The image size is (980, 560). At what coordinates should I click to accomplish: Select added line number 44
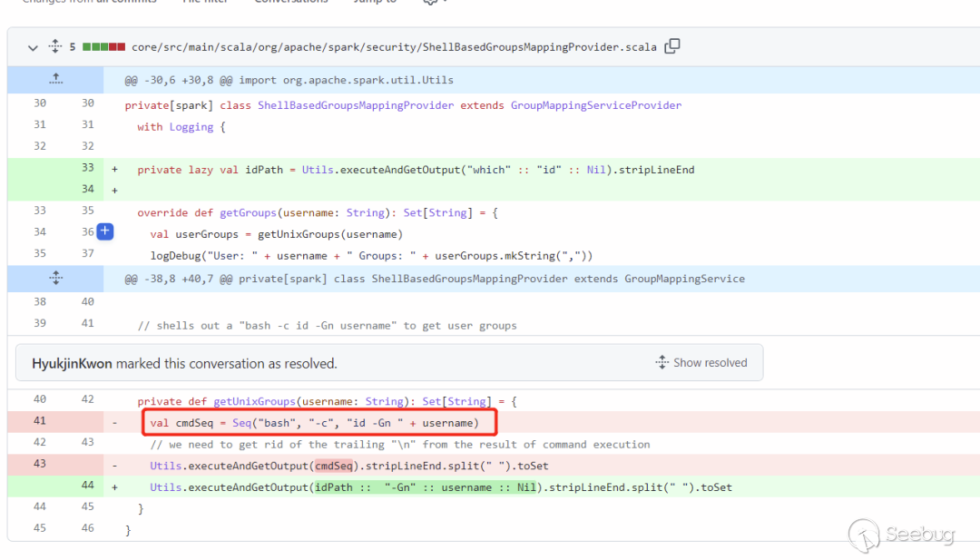[87, 486]
